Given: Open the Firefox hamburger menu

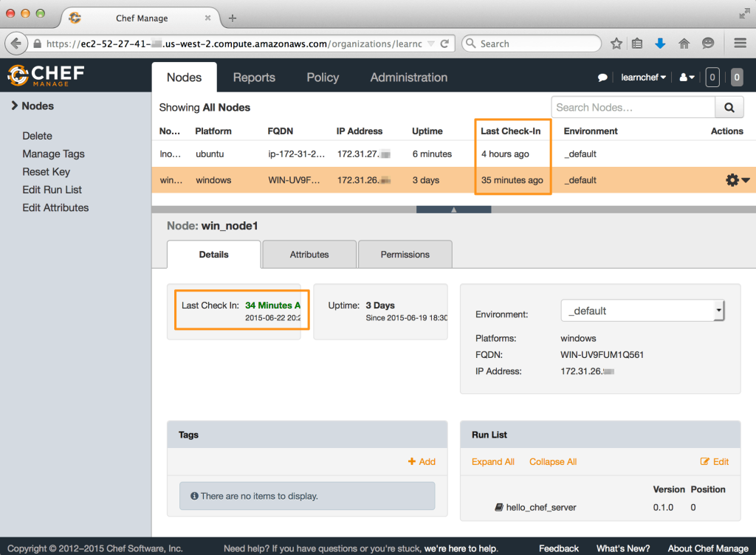Looking at the screenshot, I should point(740,44).
